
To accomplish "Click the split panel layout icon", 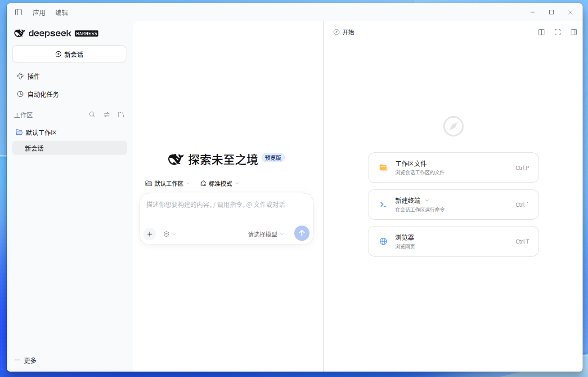I will coord(542,32).
